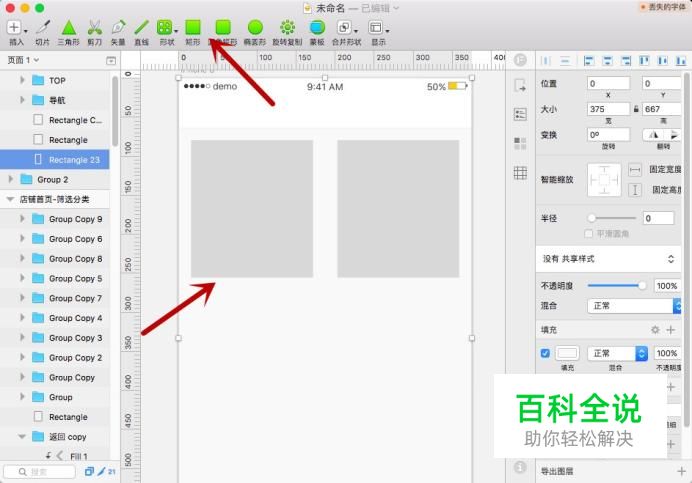Click the distribute vertically icon

pyautogui.click(x=565, y=61)
